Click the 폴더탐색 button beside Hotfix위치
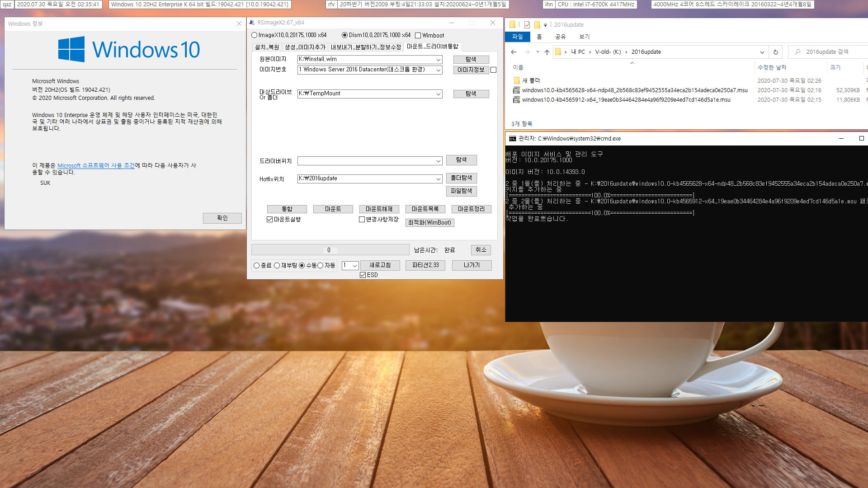 point(462,178)
